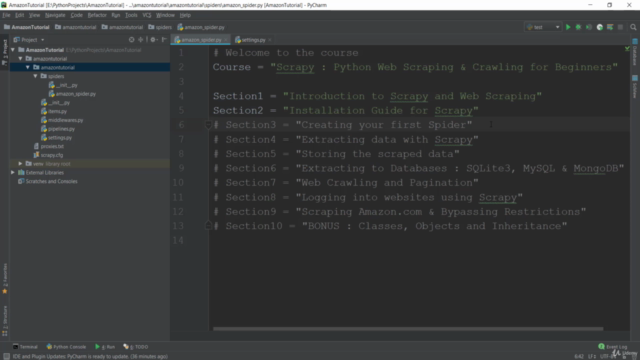Image resolution: width=640 pixels, height=360 pixels.
Task: Open the Terminal tool window
Action: (25, 347)
